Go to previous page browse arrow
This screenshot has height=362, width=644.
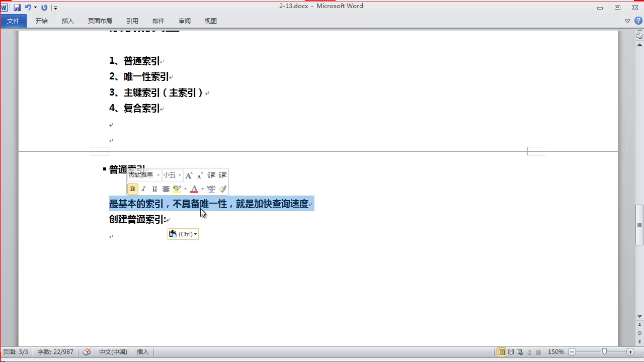(639, 325)
